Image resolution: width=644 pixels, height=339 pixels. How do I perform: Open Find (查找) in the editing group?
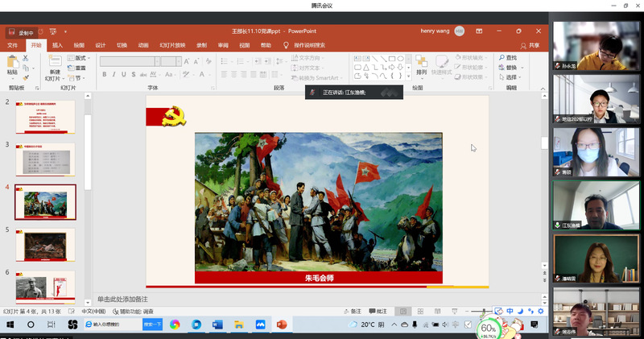click(507, 58)
